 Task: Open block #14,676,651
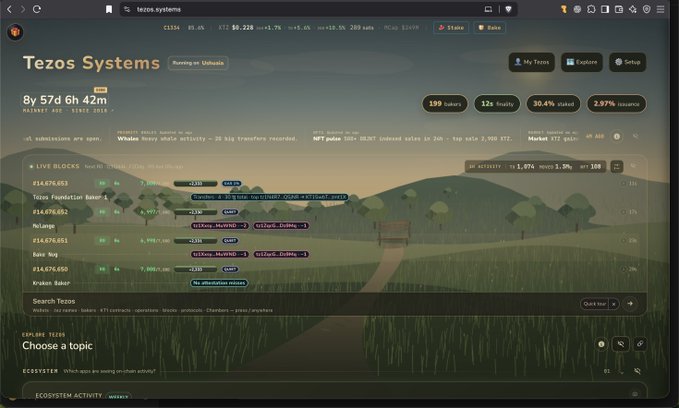(x=50, y=241)
